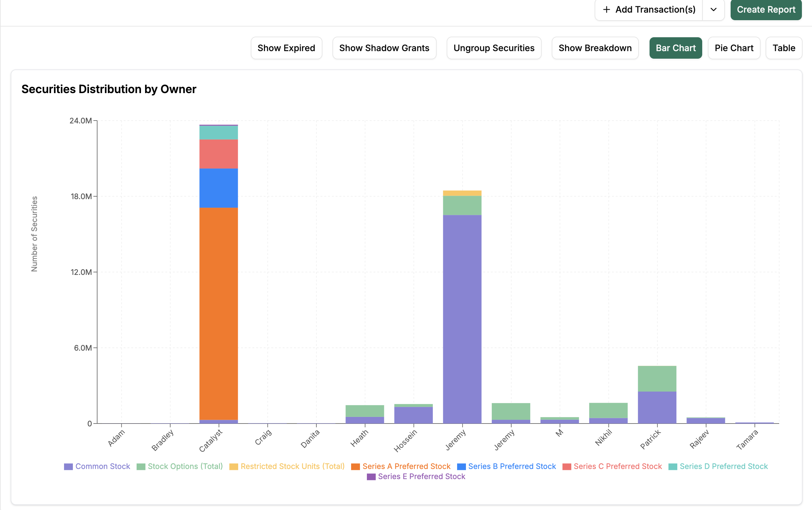Image resolution: width=812 pixels, height=510 pixels.
Task: Click Patrick's green Stock Options bar segment
Action: click(657, 379)
